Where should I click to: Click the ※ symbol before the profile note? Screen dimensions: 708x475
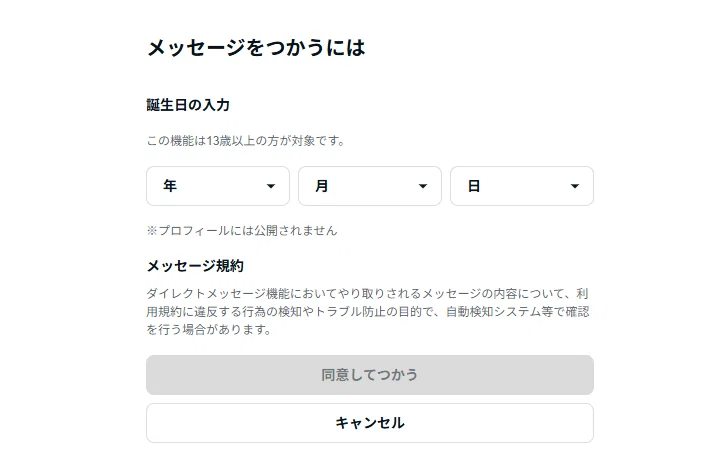152,231
